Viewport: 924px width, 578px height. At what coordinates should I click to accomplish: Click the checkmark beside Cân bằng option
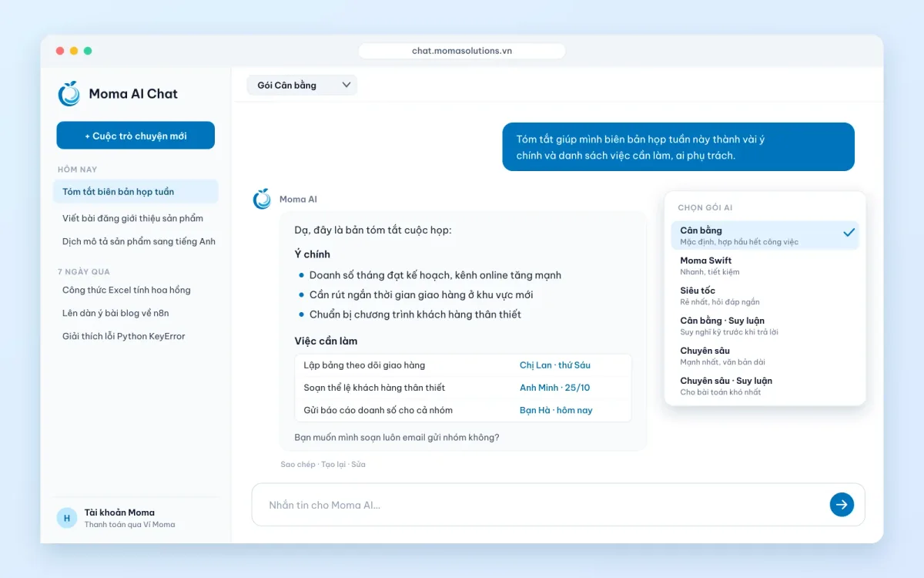849,232
